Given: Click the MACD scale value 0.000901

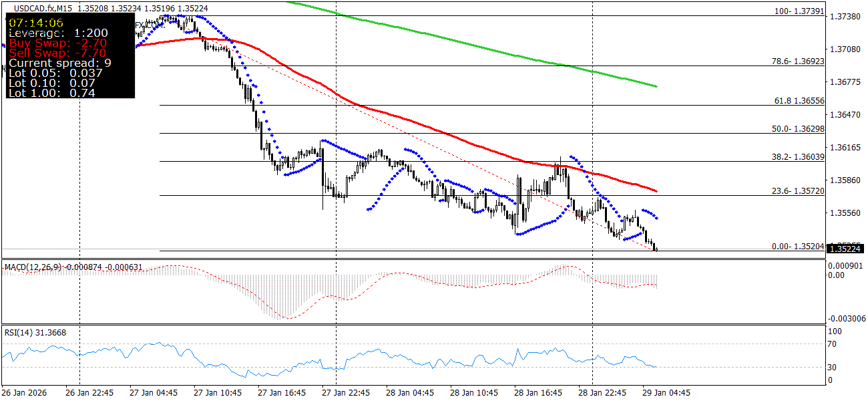Looking at the screenshot, I should (845, 265).
